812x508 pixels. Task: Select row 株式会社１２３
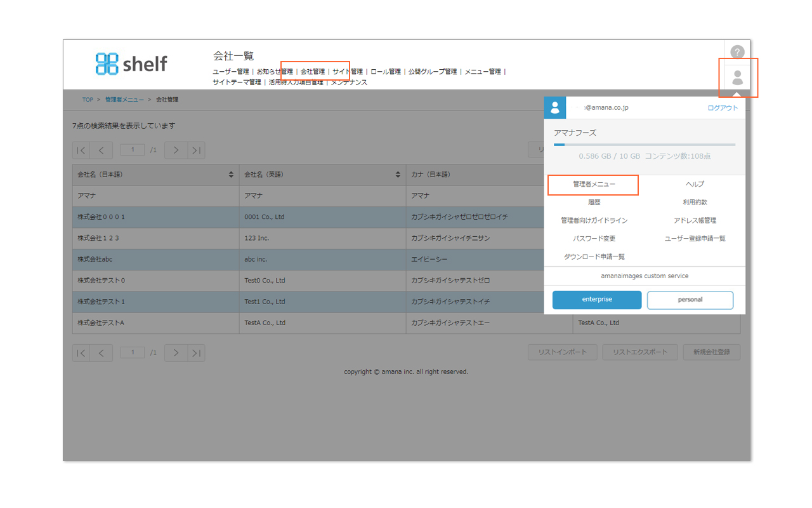click(x=406, y=238)
